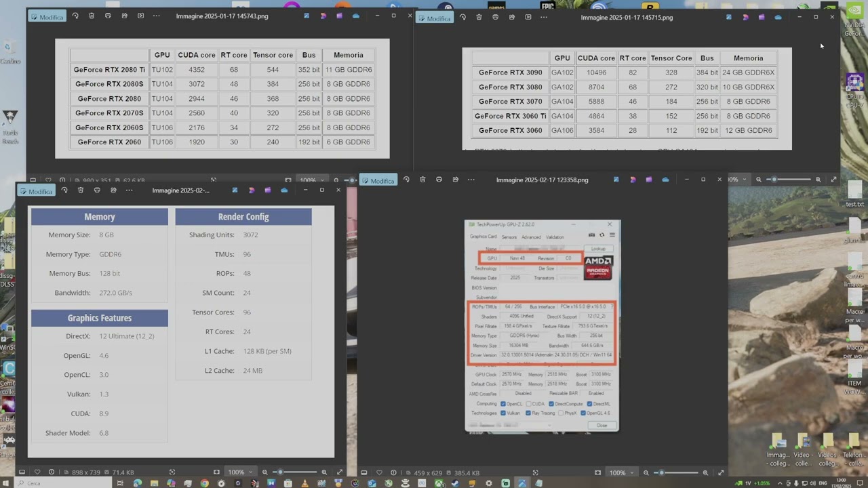Viewport: 868px width, 488px height.
Task: Rotate the image in the Immagine 2025-02-... window
Action: [64, 190]
